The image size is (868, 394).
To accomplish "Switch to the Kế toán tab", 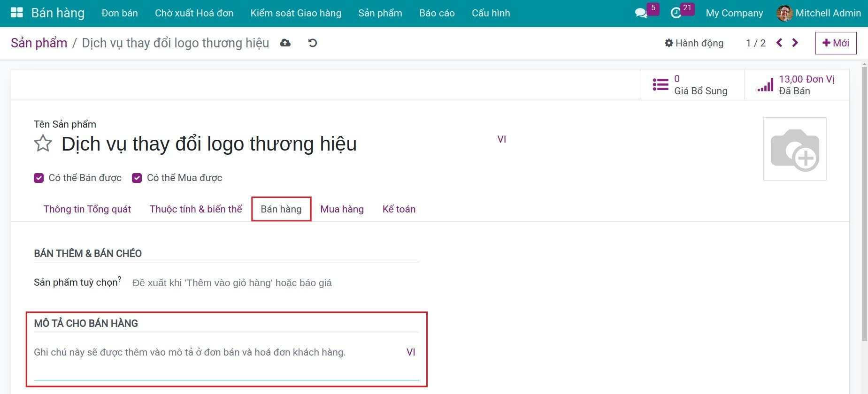I will click(x=399, y=209).
